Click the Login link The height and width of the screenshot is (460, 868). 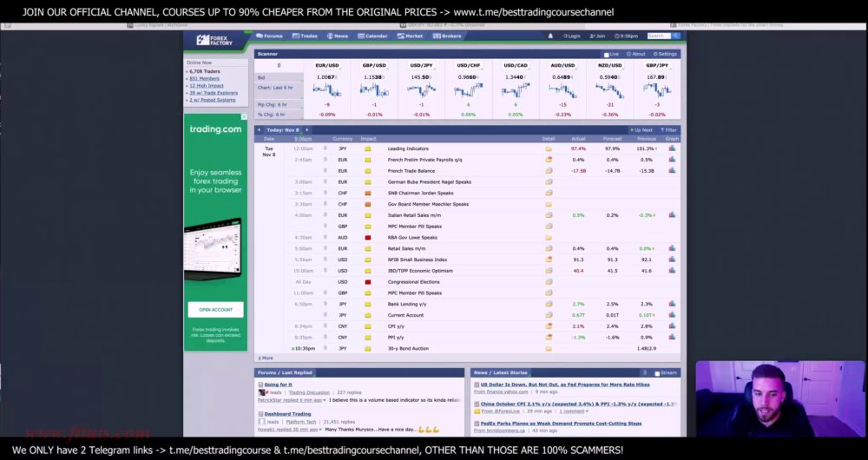[x=572, y=36]
